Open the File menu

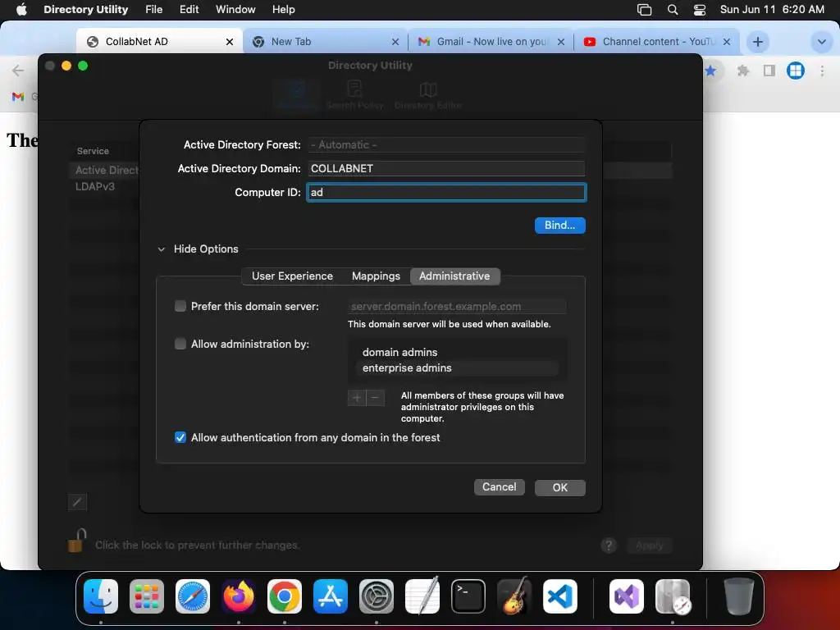[x=153, y=10]
